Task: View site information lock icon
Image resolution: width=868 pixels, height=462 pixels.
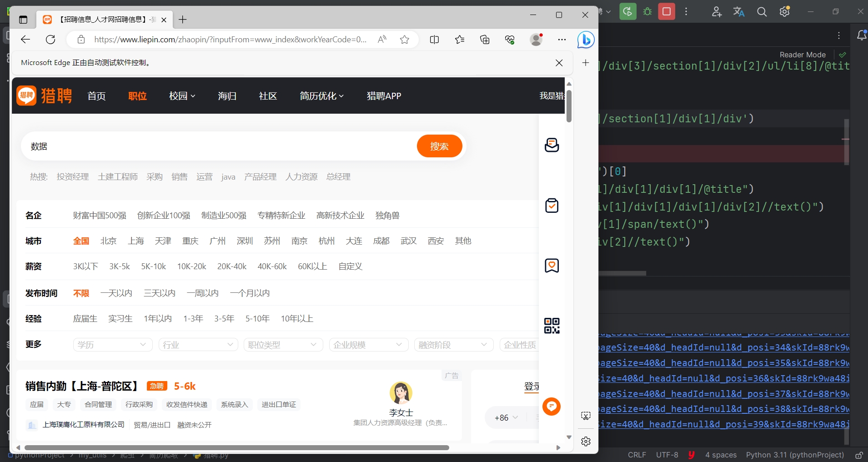Action: [x=81, y=40]
